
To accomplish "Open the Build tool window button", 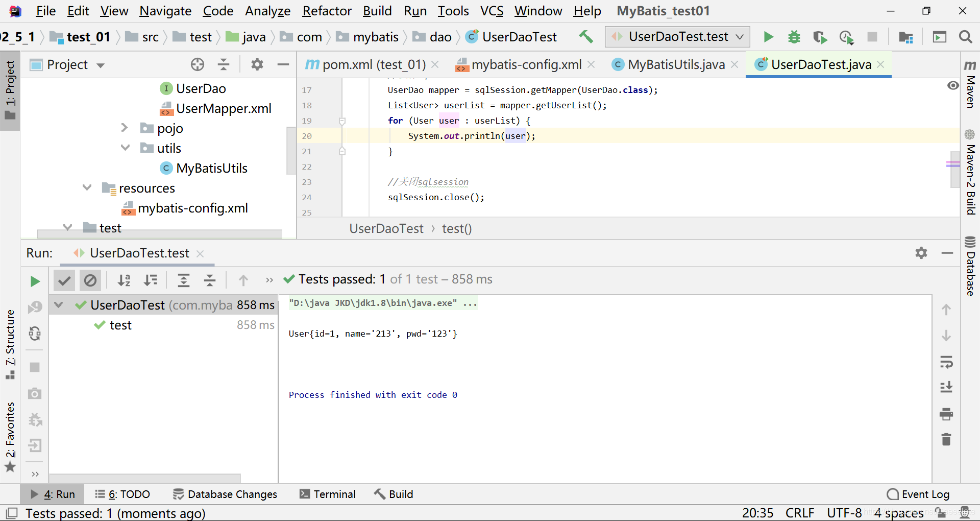I will click(x=393, y=494).
